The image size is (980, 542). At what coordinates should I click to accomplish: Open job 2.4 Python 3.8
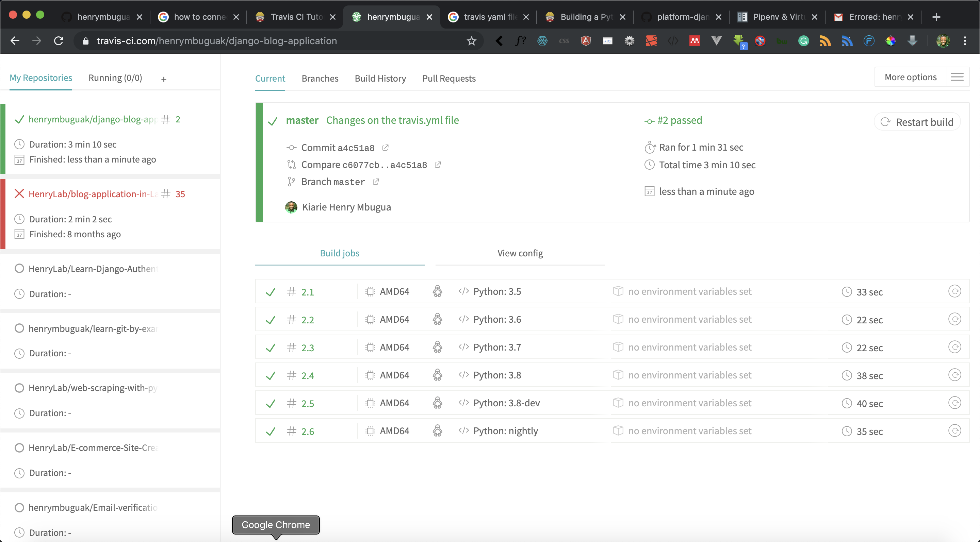pos(612,375)
